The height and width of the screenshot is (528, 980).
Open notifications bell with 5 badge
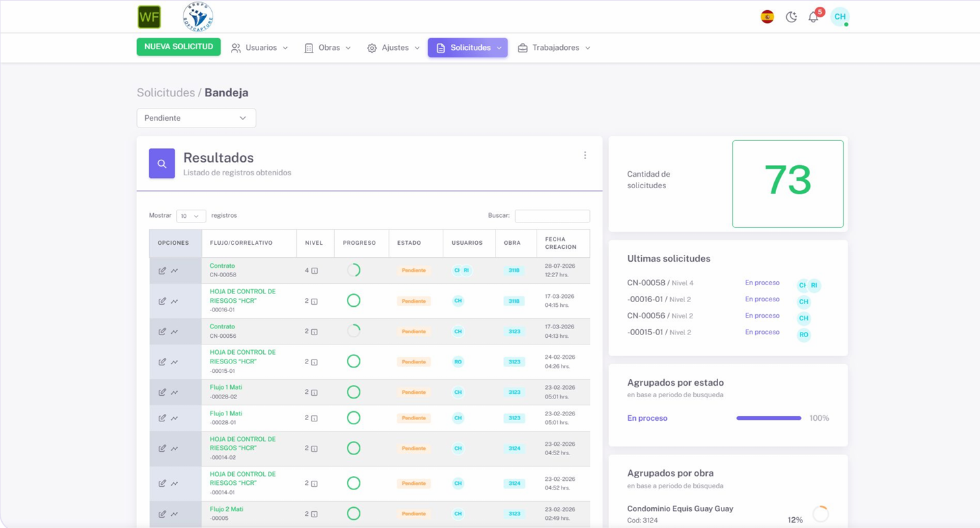pyautogui.click(x=814, y=16)
